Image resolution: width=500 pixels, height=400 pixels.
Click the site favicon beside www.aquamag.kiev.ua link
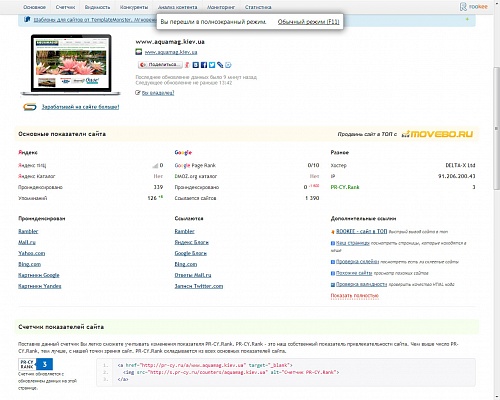point(139,52)
